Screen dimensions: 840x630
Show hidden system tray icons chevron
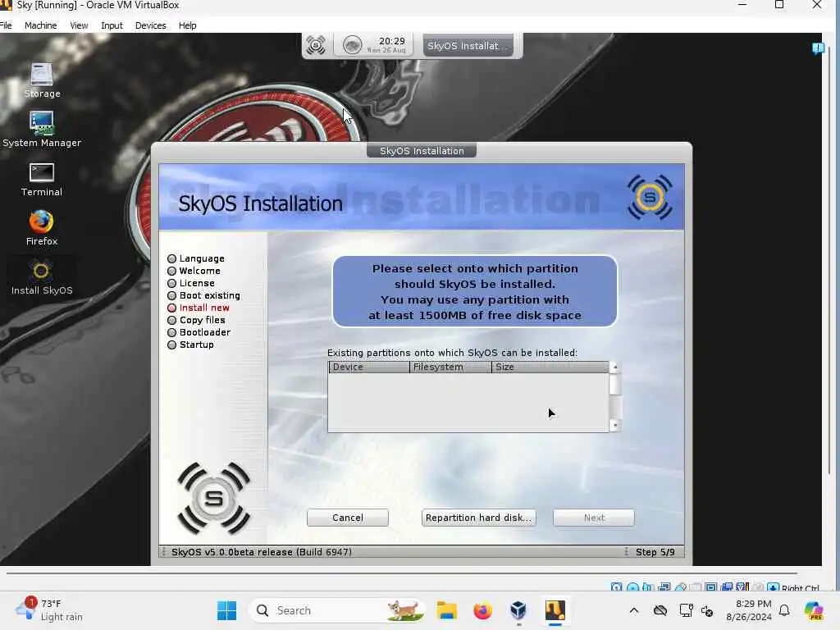click(634, 610)
